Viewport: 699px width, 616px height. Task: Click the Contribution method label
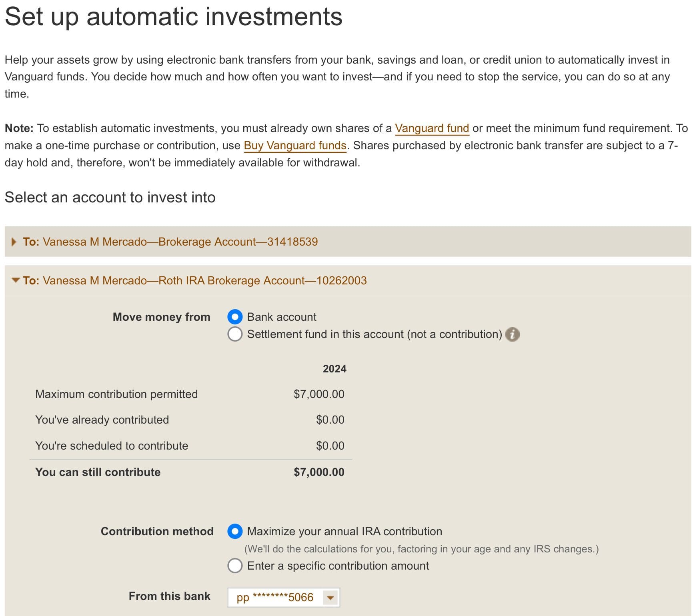(x=157, y=531)
